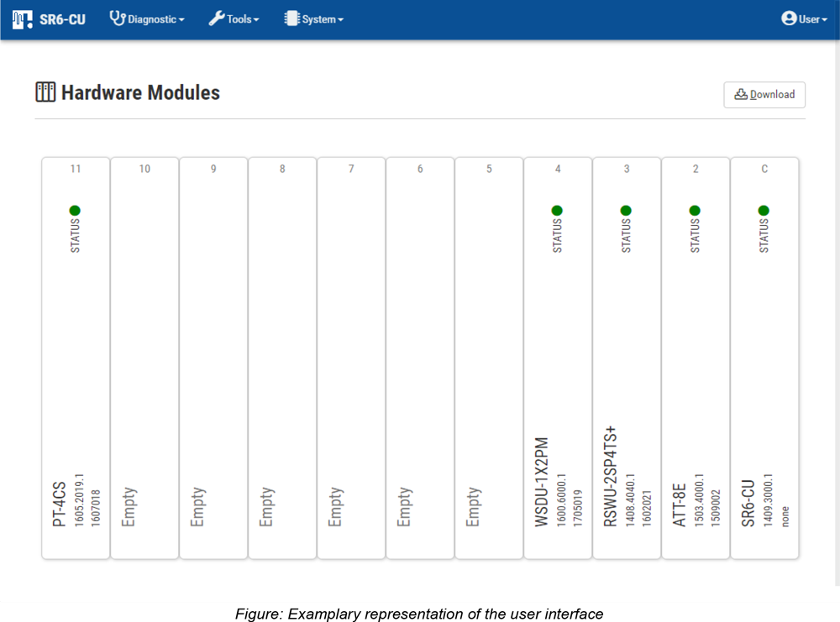840x622 pixels.
Task: Select the empty slot 7 card
Action: [x=351, y=361]
